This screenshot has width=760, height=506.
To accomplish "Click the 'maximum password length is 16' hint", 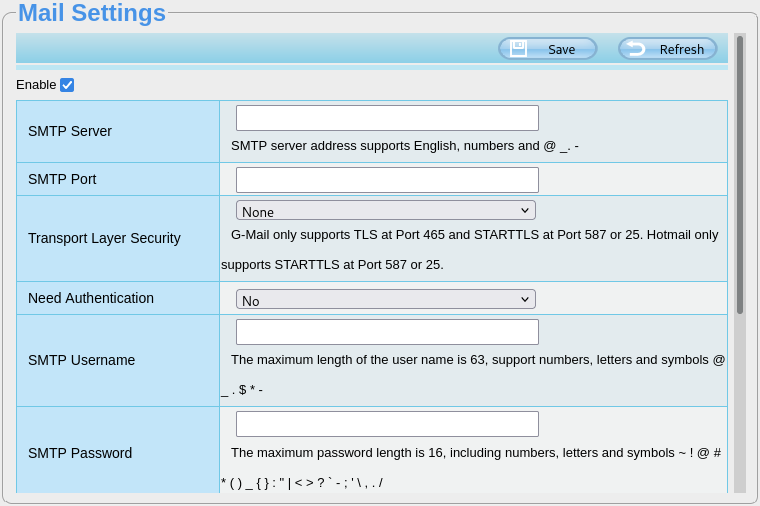I will [x=471, y=468].
